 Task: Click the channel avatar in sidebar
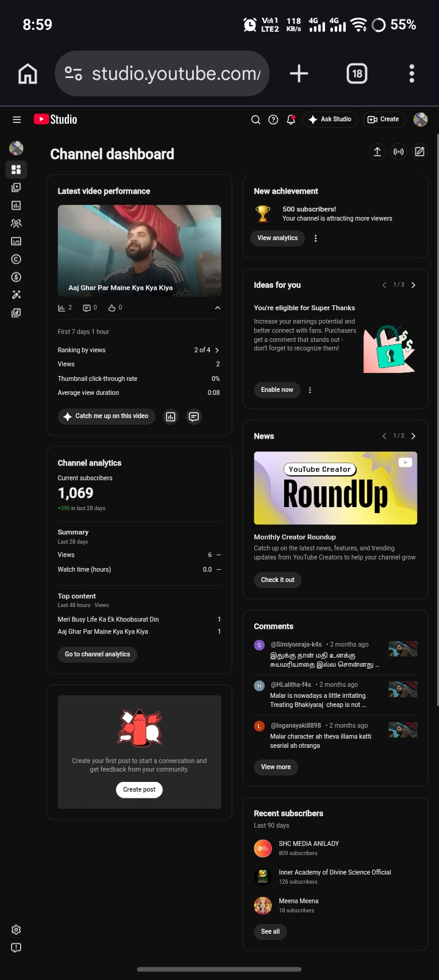pyautogui.click(x=16, y=147)
